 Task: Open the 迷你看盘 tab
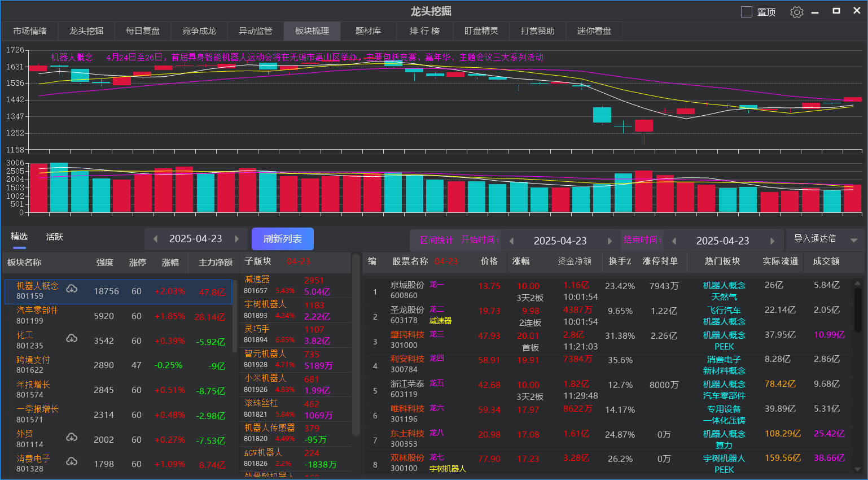point(594,30)
